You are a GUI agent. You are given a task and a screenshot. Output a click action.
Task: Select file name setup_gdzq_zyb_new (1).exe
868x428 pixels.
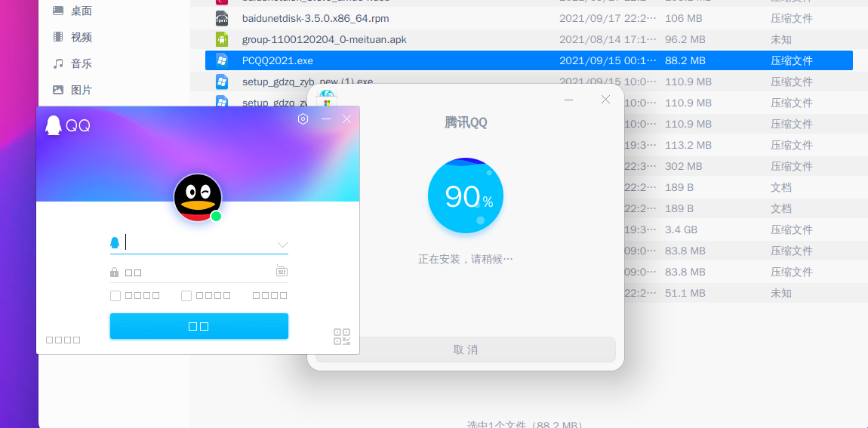coord(307,82)
